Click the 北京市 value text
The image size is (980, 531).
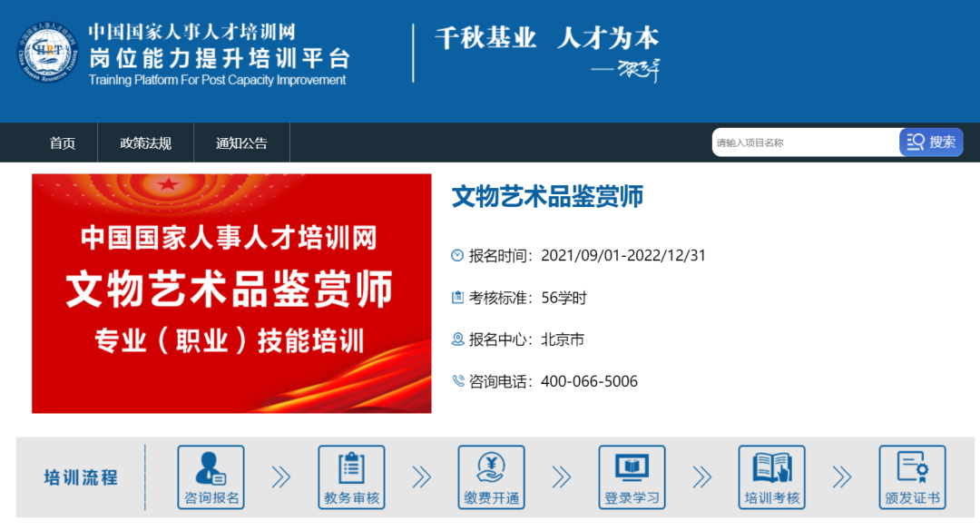coord(563,339)
